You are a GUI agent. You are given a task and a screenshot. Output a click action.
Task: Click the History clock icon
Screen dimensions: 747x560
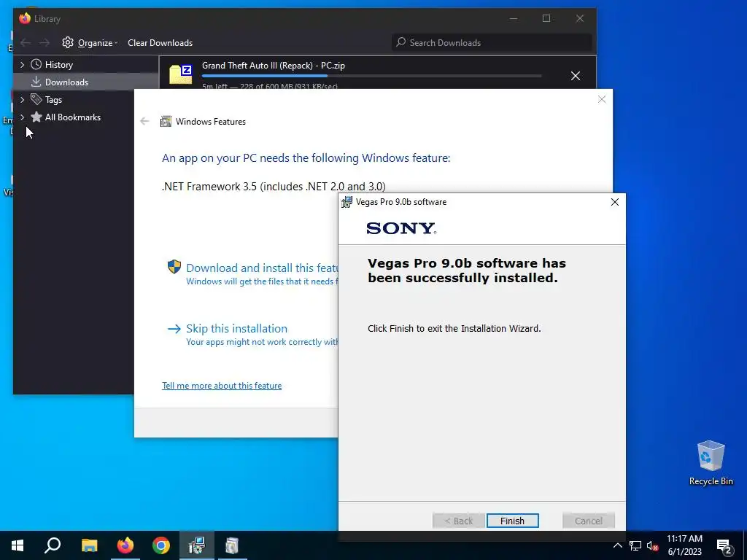tap(36, 64)
